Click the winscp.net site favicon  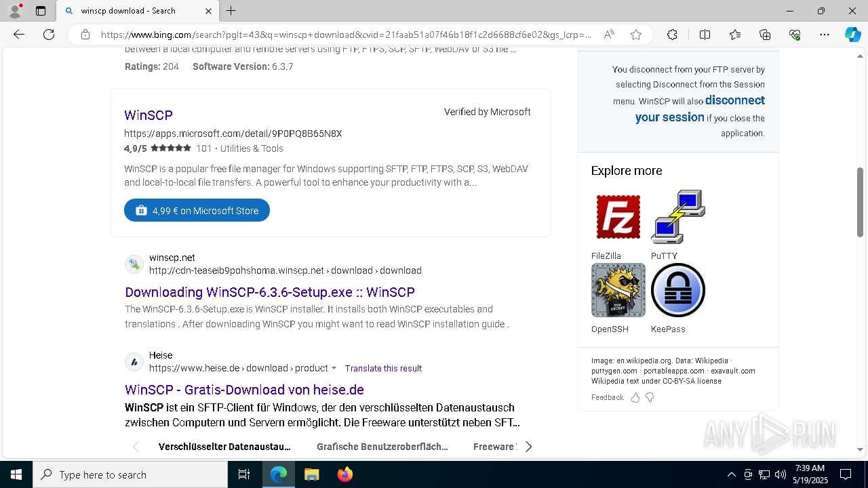tap(134, 264)
